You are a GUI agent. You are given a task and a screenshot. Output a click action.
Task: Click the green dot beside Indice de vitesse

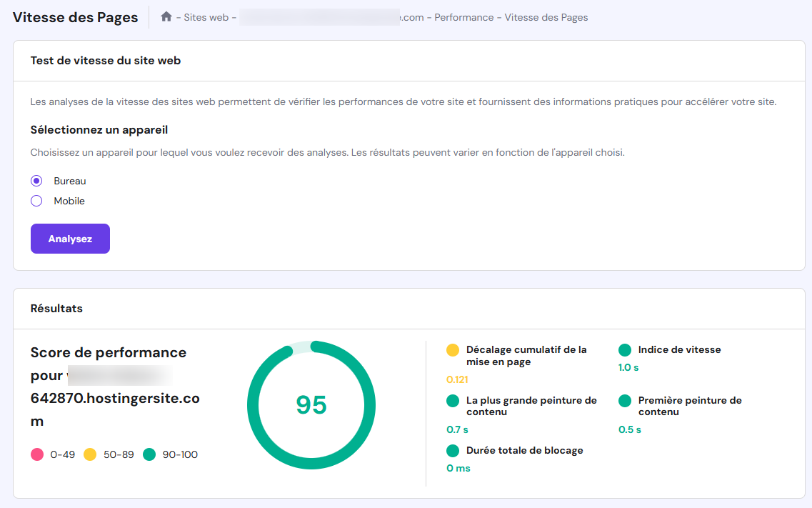point(624,350)
